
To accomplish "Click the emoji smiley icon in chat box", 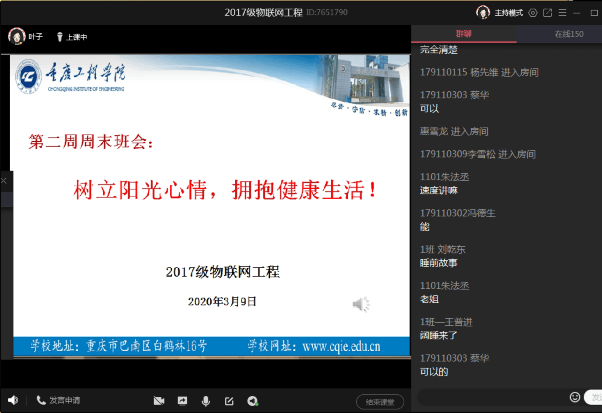I will [x=575, y=397].
